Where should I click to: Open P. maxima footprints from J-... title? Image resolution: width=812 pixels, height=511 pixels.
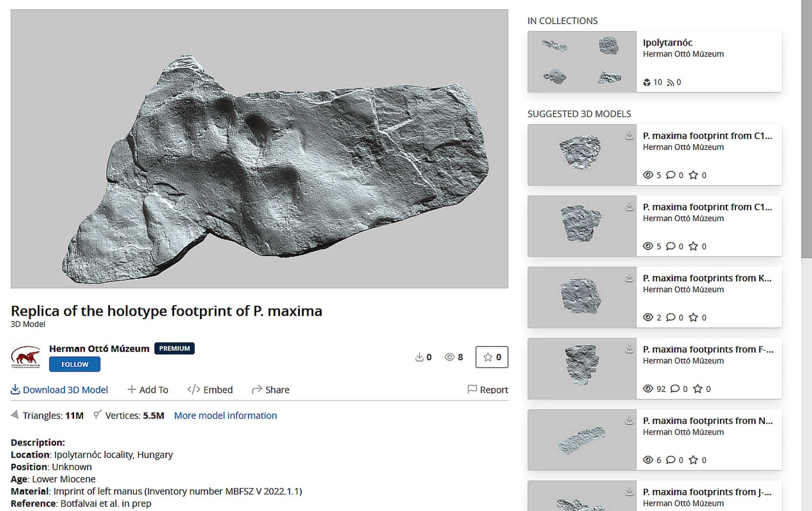[x=707, y=492]
